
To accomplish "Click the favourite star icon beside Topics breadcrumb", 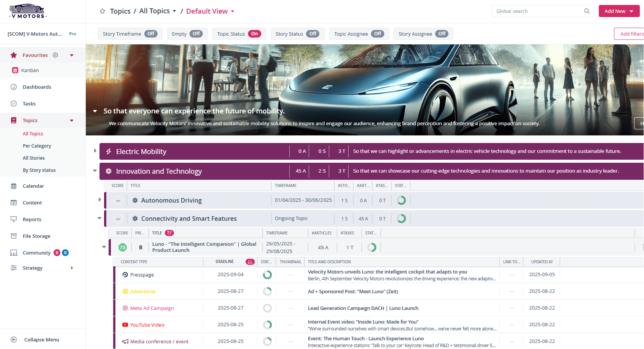I will tap(102, 11).
